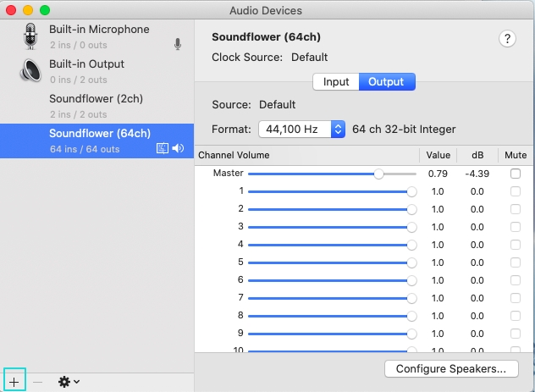
Task: Close the Audio Devices window
Action: click(11, 10)
